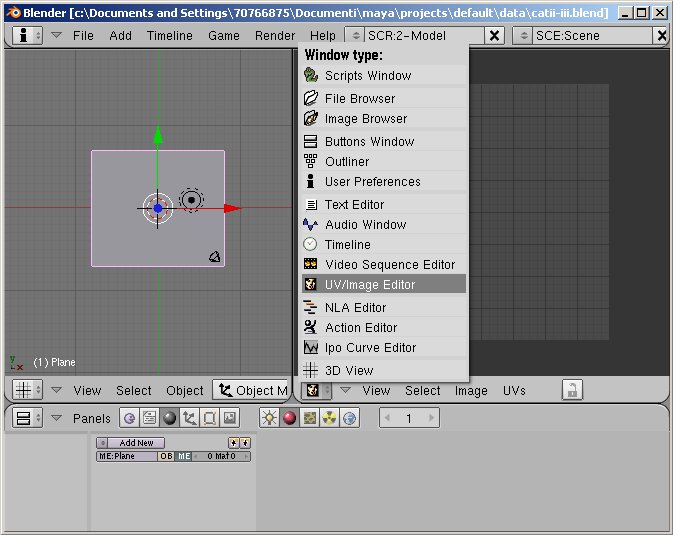Open 3D view's View menu
Image resolution: width=673 pixels, height=535 pixels.
(87, 391)
